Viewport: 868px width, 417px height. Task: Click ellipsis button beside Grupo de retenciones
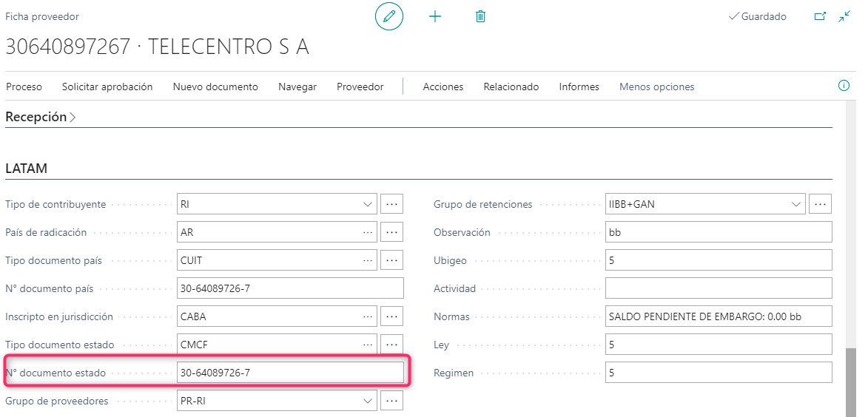pos(821,204)
